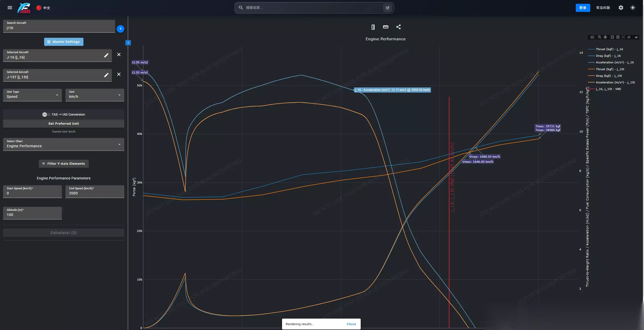
Task: Toggle TAS to IAS Conversion switch
Action: pos(45,115)
